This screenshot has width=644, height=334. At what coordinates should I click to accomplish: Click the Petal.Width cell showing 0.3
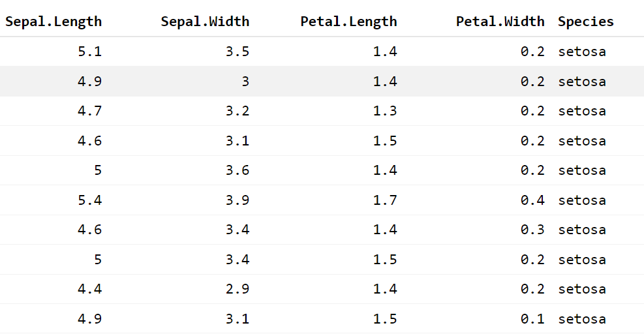(x=532, y=230)
